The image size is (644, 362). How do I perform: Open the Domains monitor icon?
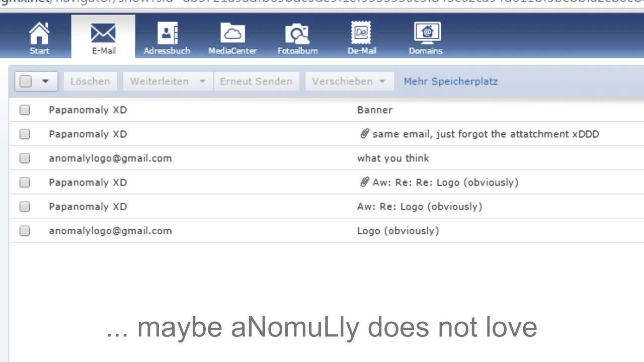pos(426,33)
